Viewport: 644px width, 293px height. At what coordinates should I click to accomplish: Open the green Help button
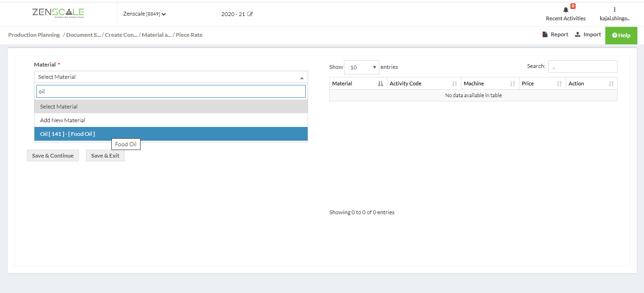(621, 35)
